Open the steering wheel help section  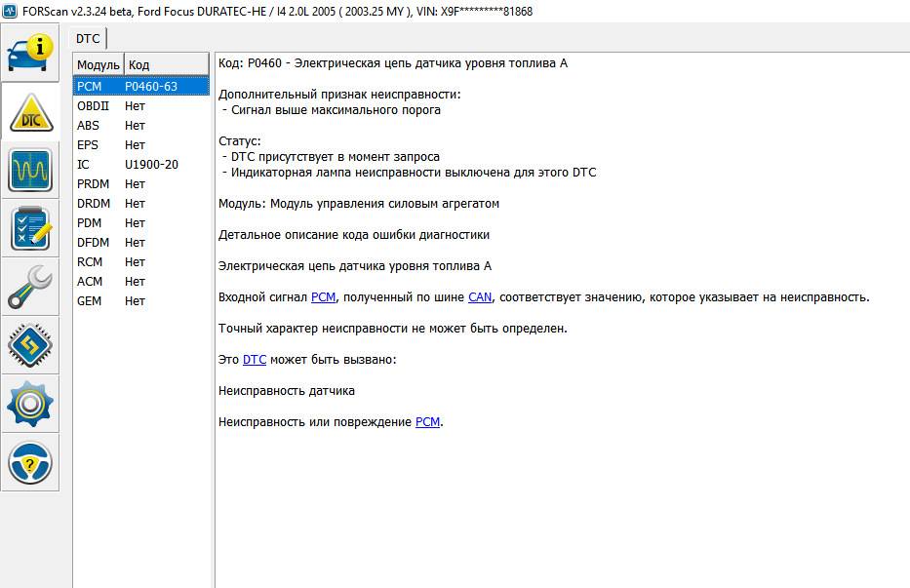coord(30,462)
